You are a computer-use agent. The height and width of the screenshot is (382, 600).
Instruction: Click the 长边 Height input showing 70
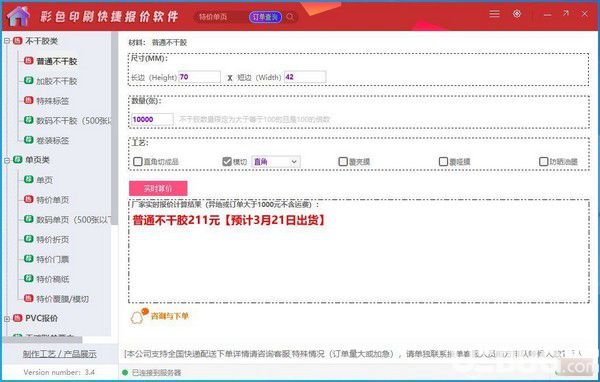pos(199,77)
